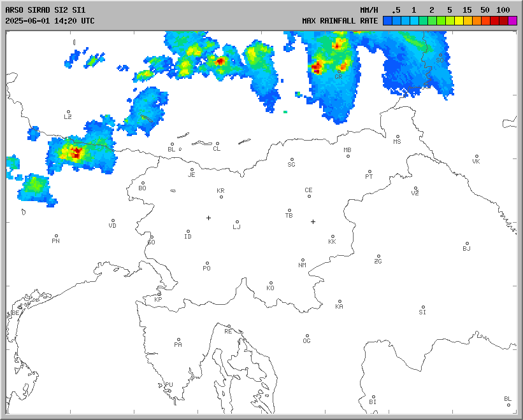Viewport: 523px width, 420px height.
Task: Select the CE station circle
Action: pyautogui.click(x=309, y=195)
